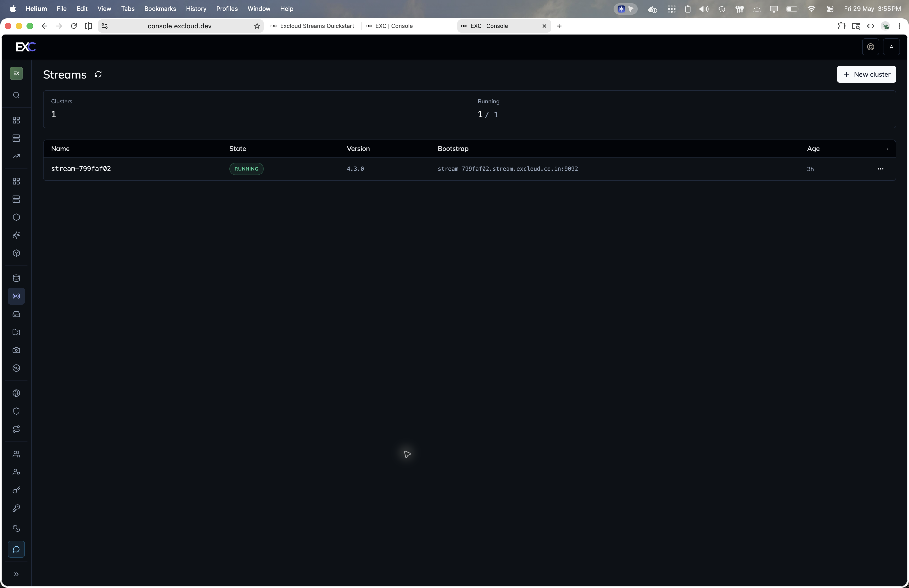Image resolution: width=909 pixels, height=588 pixels.
Task: Click the RUNNING state badge
Action: pyautogui.click(x=246, y=169)
